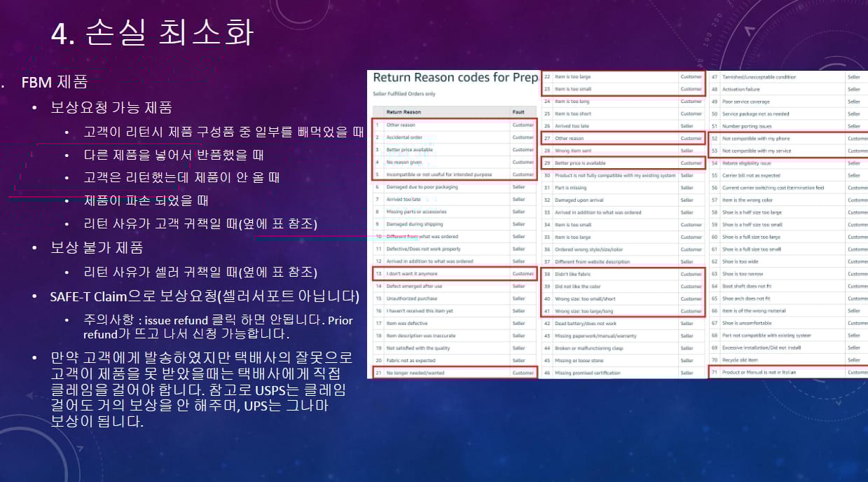Click the 'Part is missing' row
The height and width of the screenshot is (482, 868).
pyautogui.click(x=623, y=188)
